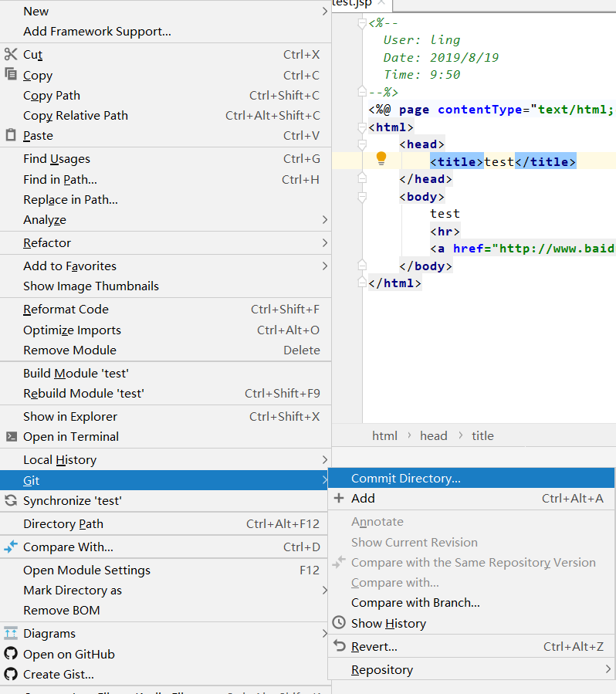
Task: Click the terminal icon for Open in Terminal
Action: [x=10, y=436]
